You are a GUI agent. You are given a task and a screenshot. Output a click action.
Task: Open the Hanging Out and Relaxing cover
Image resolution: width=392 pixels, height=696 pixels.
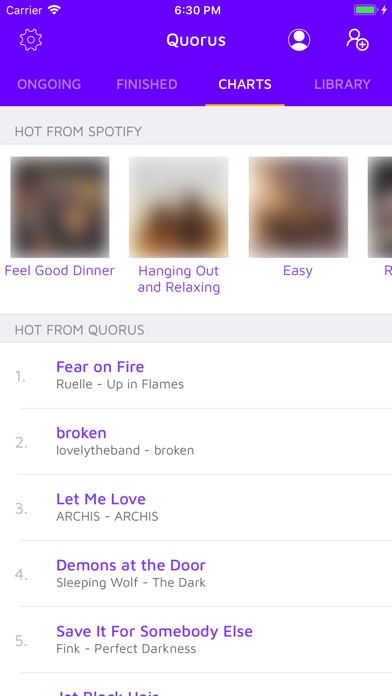point(178,207)
